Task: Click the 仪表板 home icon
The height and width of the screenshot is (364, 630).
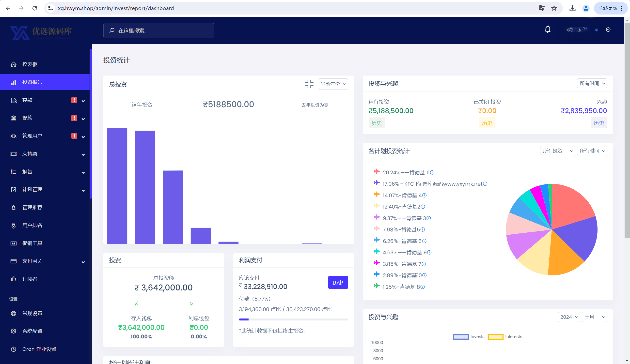Action: [14, 64]
